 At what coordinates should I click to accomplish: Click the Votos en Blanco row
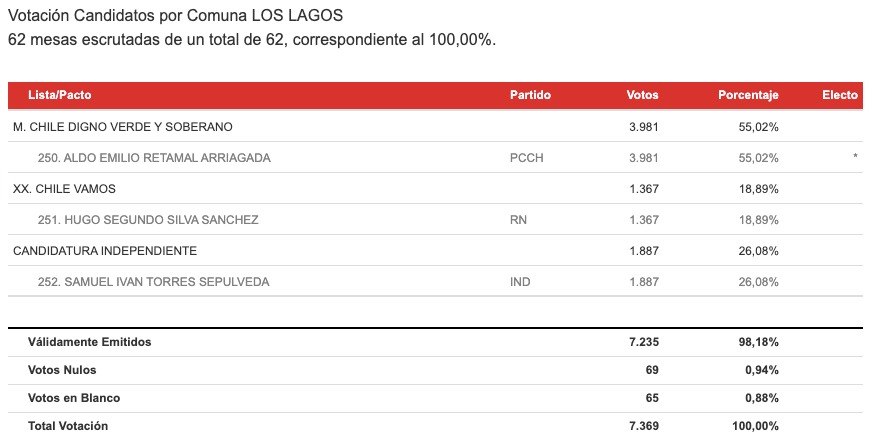point(435,398)
